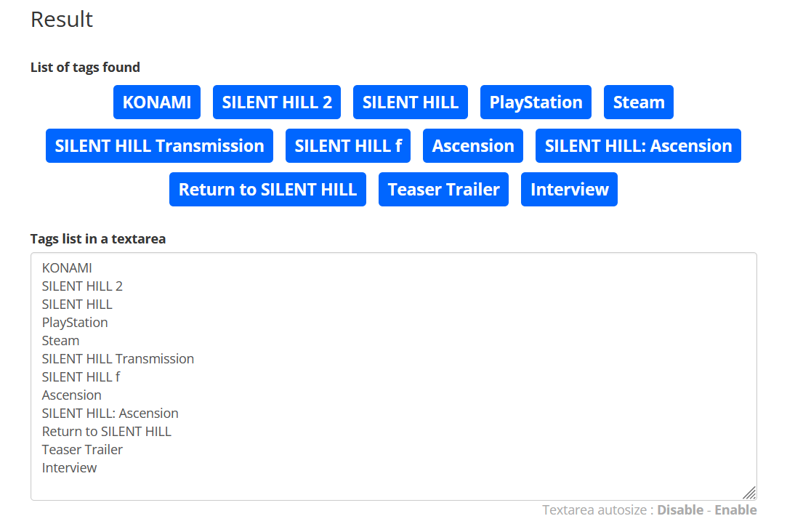Select the Interview tag button

570,189
